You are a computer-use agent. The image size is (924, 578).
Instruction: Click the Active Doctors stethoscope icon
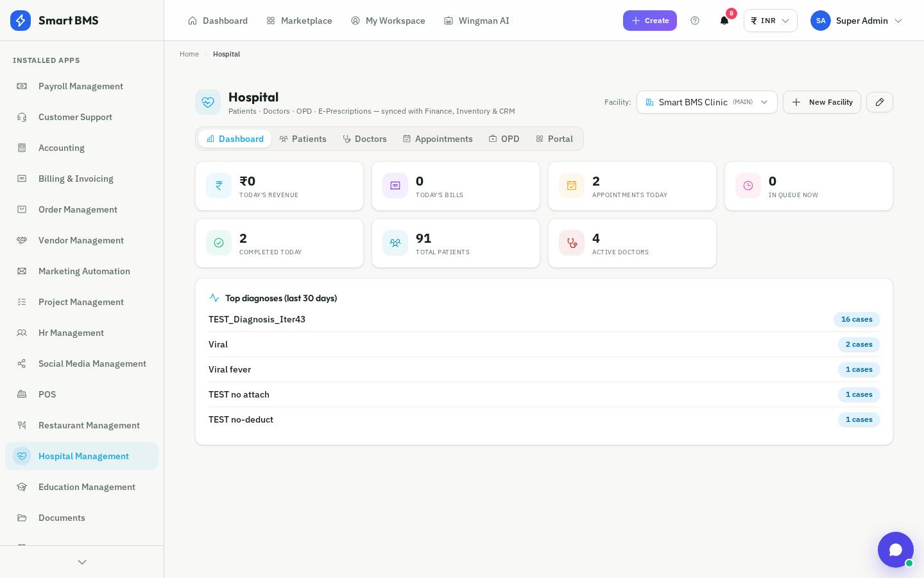[572, 243]
